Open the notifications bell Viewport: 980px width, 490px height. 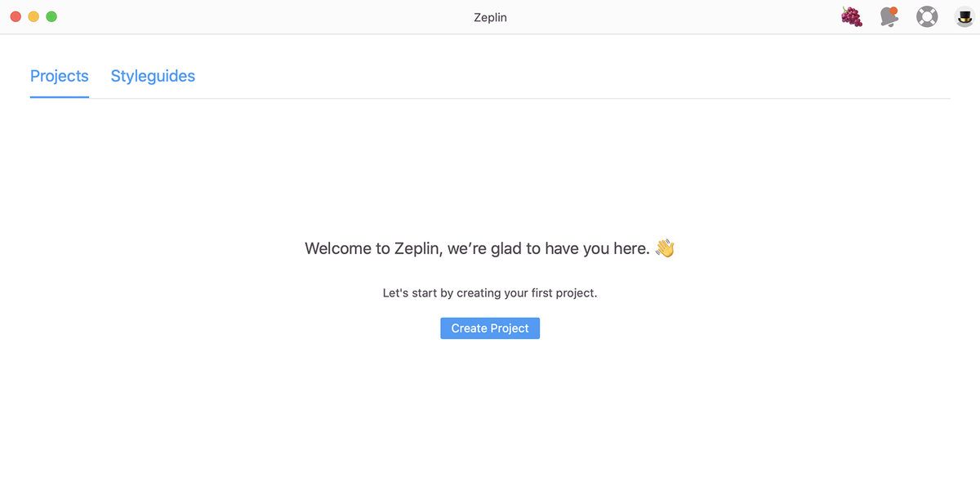click(x=889, y=17)
